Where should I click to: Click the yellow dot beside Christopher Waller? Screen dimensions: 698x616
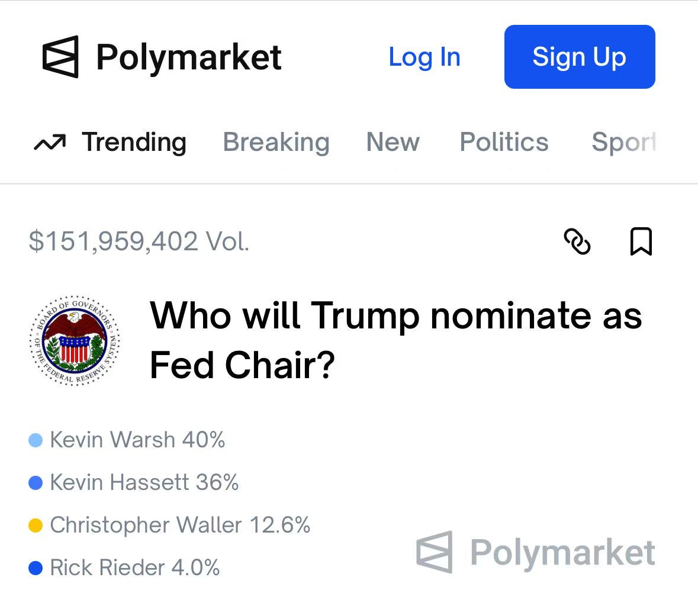(36, 525)
